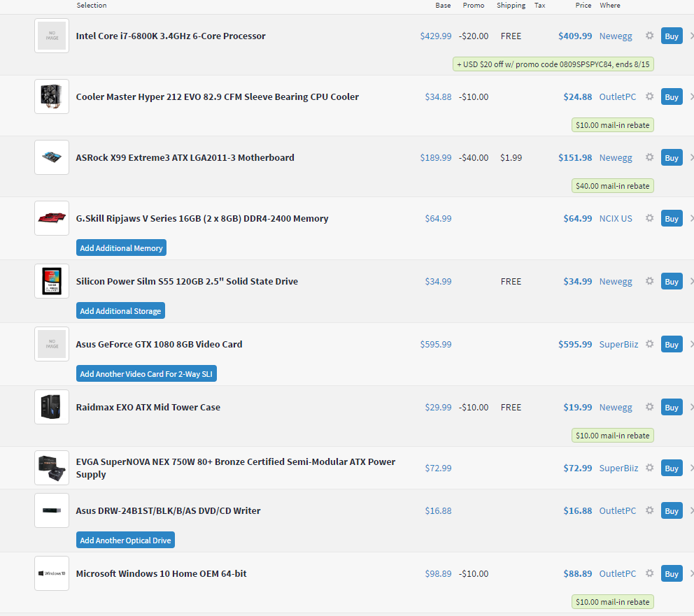Open settings gear for Windows 10 Home row
694x616 pixels.
(649, 573)
